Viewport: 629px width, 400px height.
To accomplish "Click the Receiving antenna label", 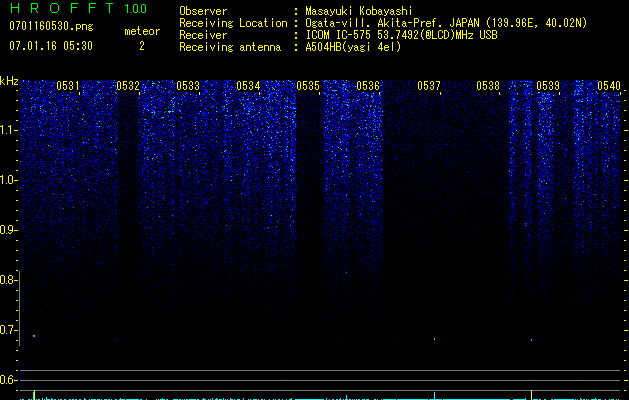I will [x=230, y=47].
